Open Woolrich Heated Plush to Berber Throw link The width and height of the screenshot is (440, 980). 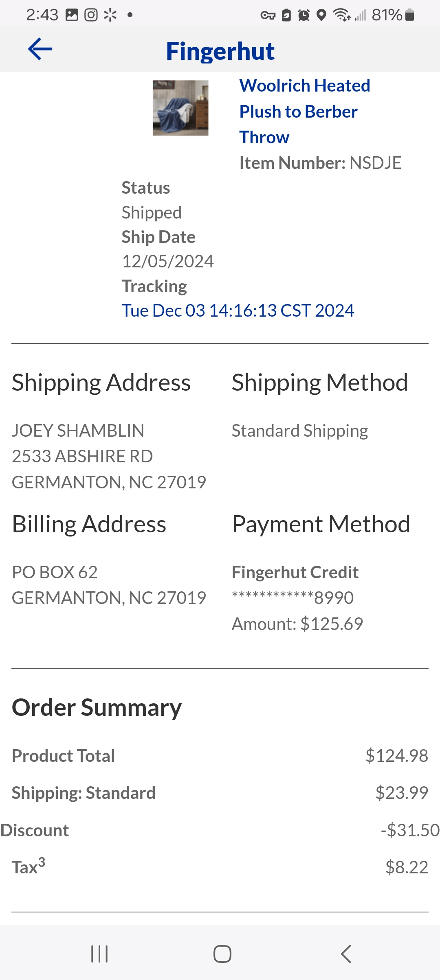pyautogui.click(x=305, y=112)
